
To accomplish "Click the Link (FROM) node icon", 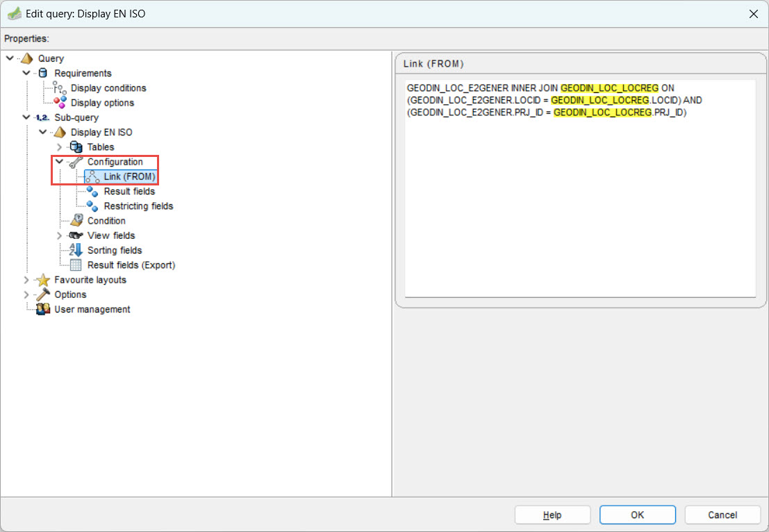I will click(92, 176).
